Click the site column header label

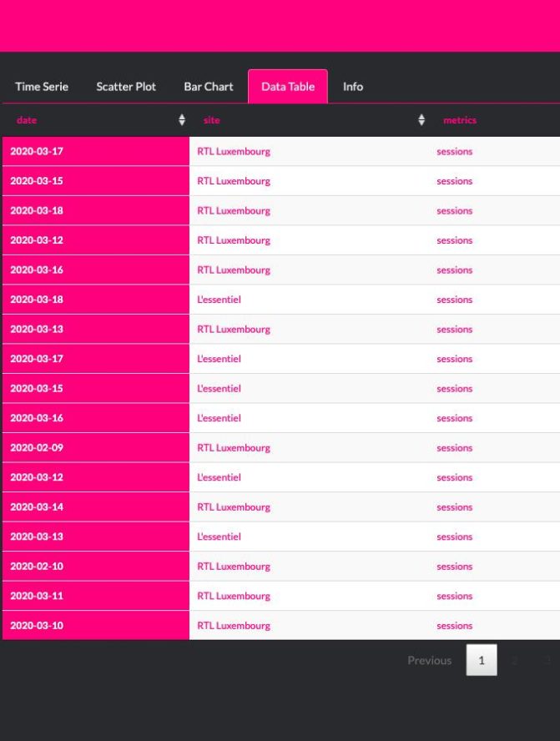pos(212,120)
